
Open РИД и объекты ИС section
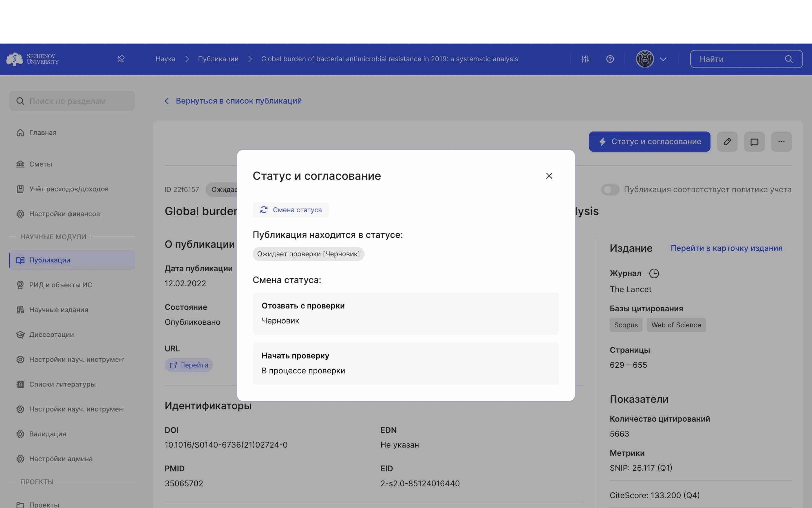click(72, 285)
